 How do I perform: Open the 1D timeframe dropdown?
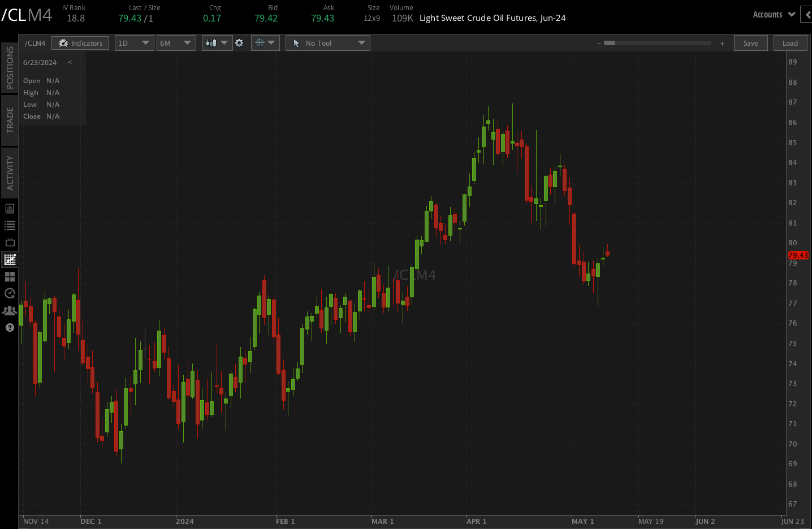point(134,42)
